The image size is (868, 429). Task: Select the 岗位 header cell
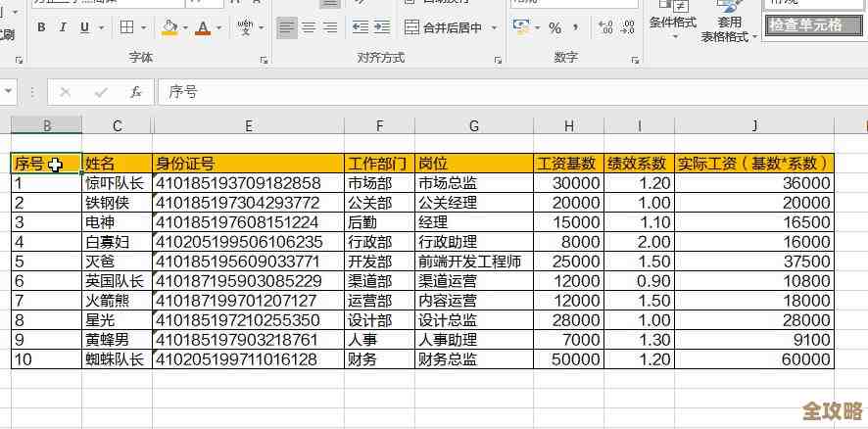474,164
